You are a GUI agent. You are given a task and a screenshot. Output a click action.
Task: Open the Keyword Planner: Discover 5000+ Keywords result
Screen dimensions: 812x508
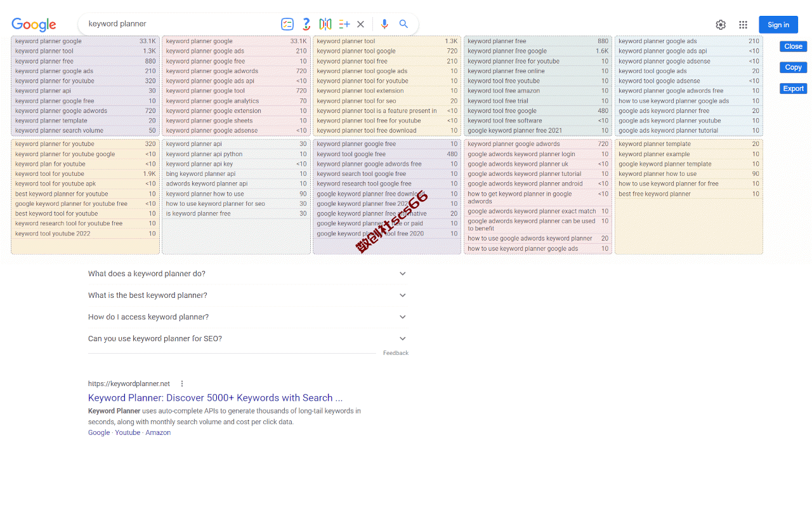click(x=215, y=398)
